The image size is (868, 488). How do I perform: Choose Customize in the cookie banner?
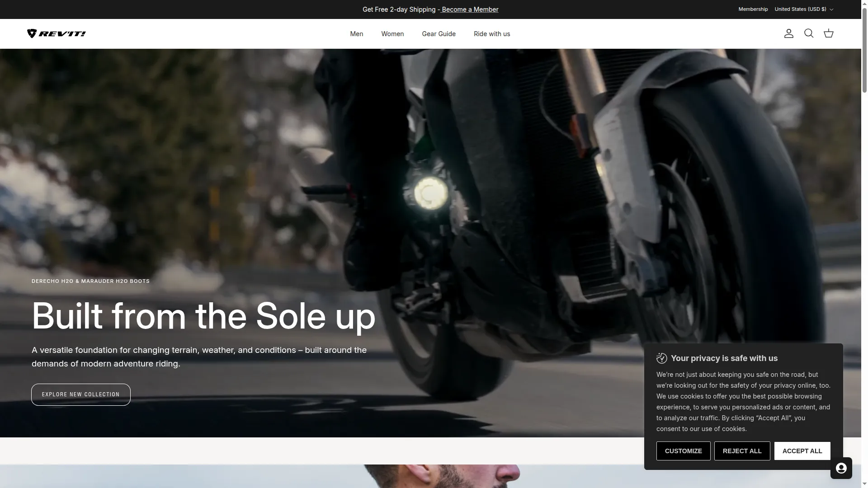click(683, 451)
